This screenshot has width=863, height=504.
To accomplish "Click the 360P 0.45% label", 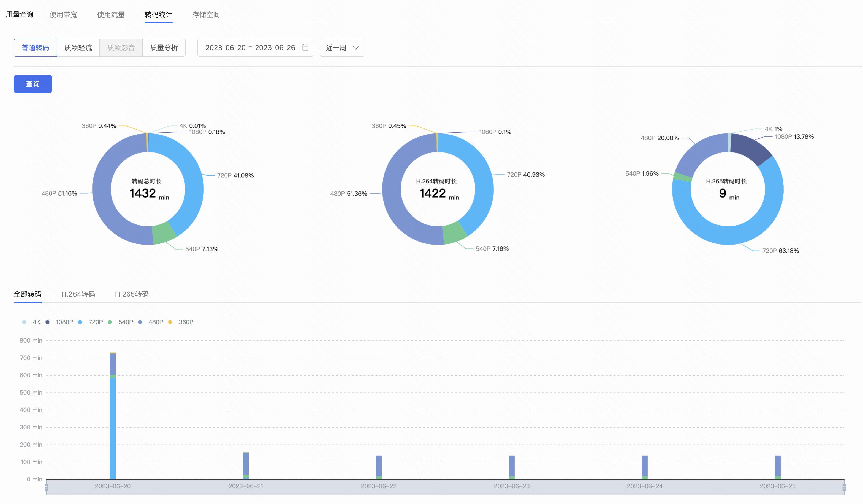I will point(389,126).
